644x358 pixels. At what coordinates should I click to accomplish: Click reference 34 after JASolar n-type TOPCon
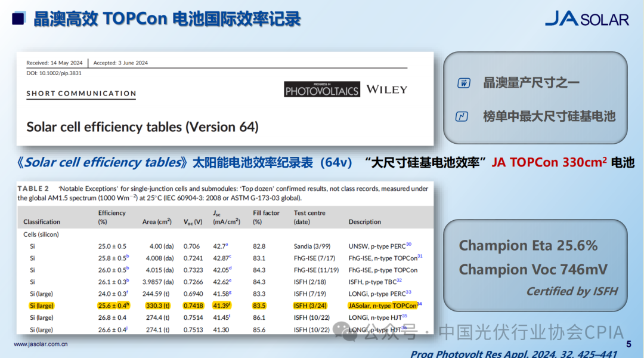[419, 304]
